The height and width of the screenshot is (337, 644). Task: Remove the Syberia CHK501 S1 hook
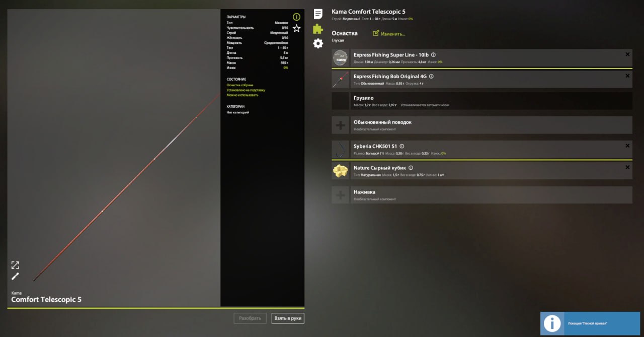tap(627, 146)
